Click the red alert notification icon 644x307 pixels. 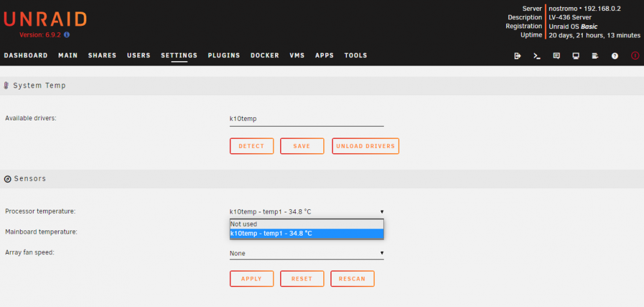click(x=635, y=56)
